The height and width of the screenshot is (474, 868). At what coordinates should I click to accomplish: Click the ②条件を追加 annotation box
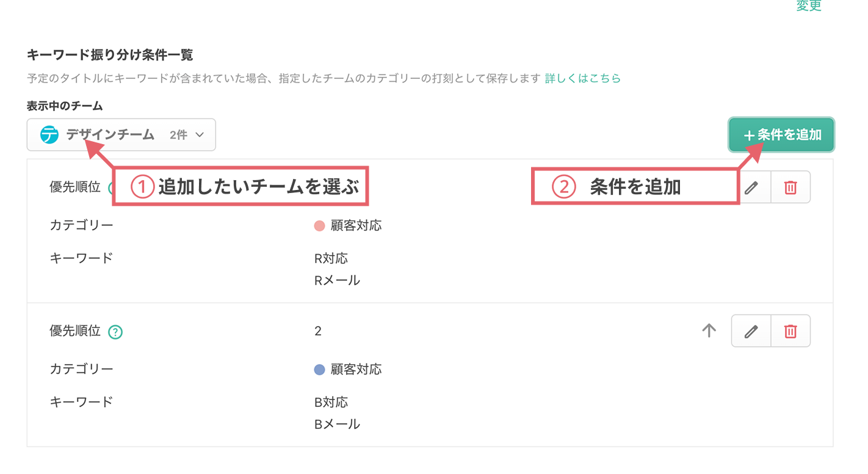pyautogui.click(x=634, y=186)
